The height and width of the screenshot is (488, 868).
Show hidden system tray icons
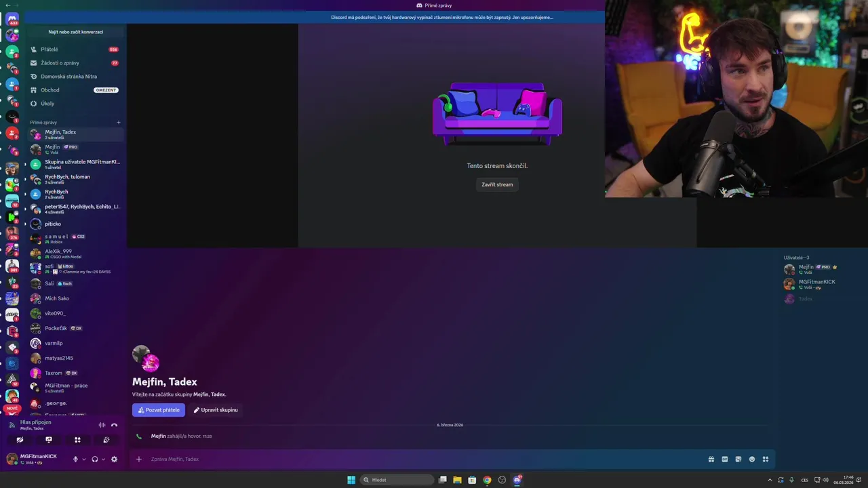(770, 480)
